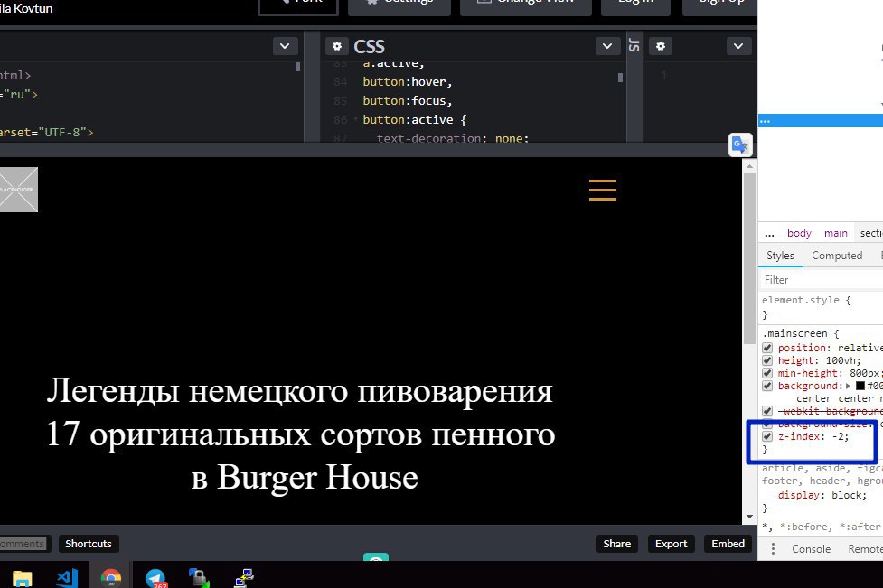The image size is (883, 588).
Task: Click the Shortcuts button
Action: tap(89, 544)
